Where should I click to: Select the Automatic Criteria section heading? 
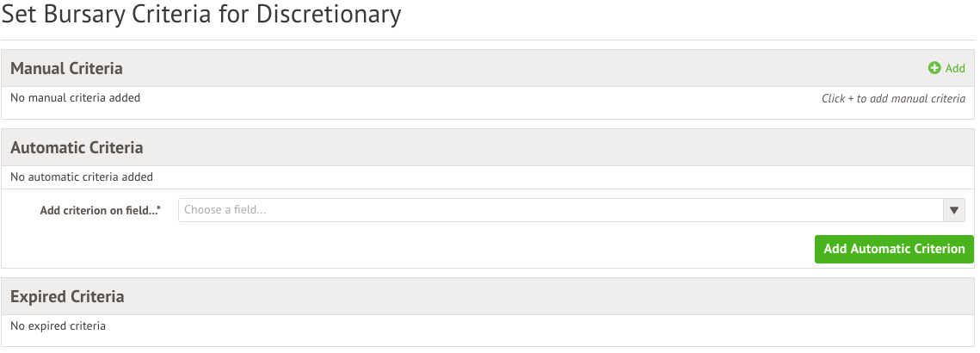pos(77,147)
